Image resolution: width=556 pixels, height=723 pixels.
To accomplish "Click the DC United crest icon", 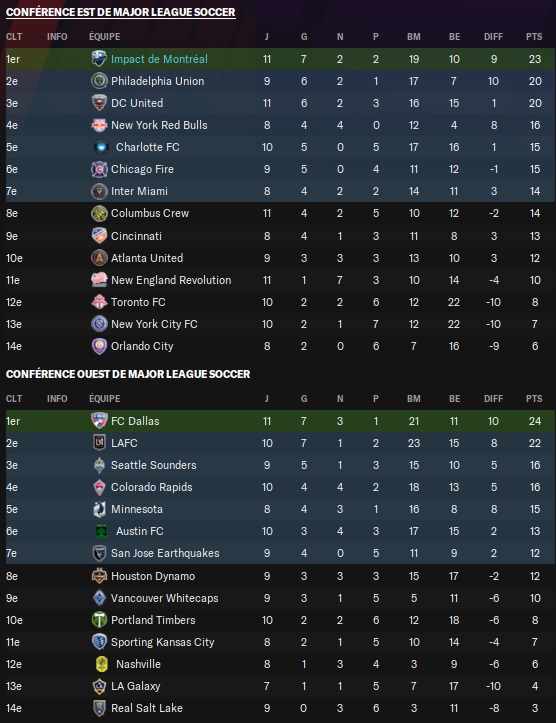I will pos(99,103).
